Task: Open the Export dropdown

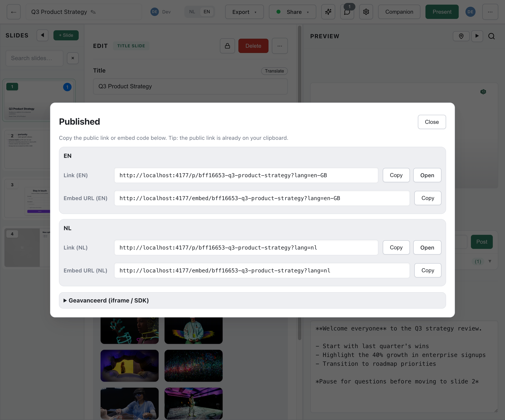Action: pyautogui.click(x=244, y=12)
